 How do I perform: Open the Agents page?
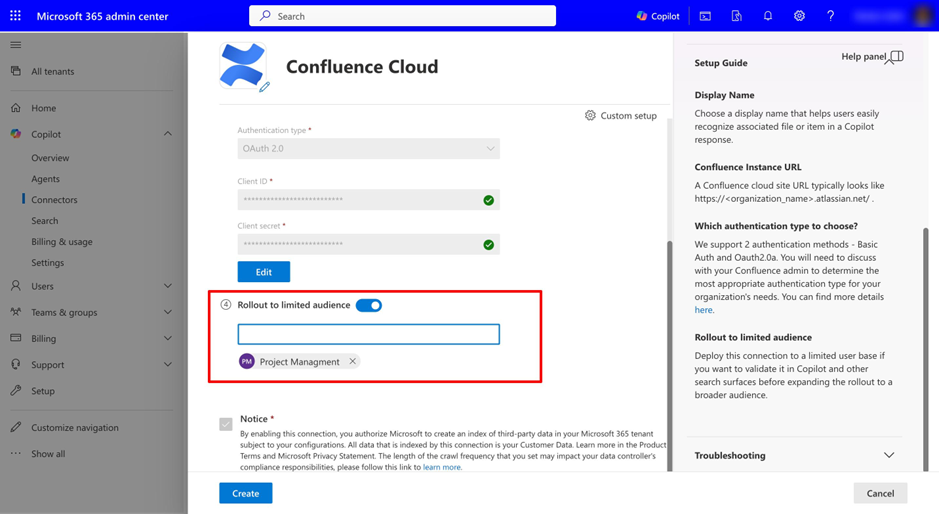tap(46, 179)
